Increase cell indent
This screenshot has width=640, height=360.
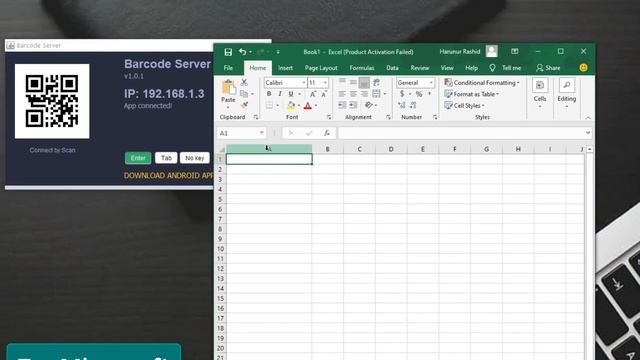(x=353, y=105)
